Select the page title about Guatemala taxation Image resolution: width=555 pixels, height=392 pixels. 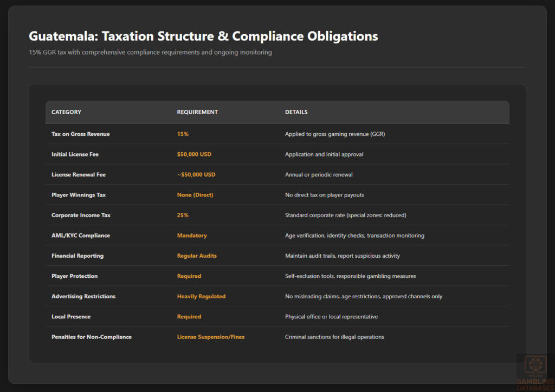click(x=203, y=36)
